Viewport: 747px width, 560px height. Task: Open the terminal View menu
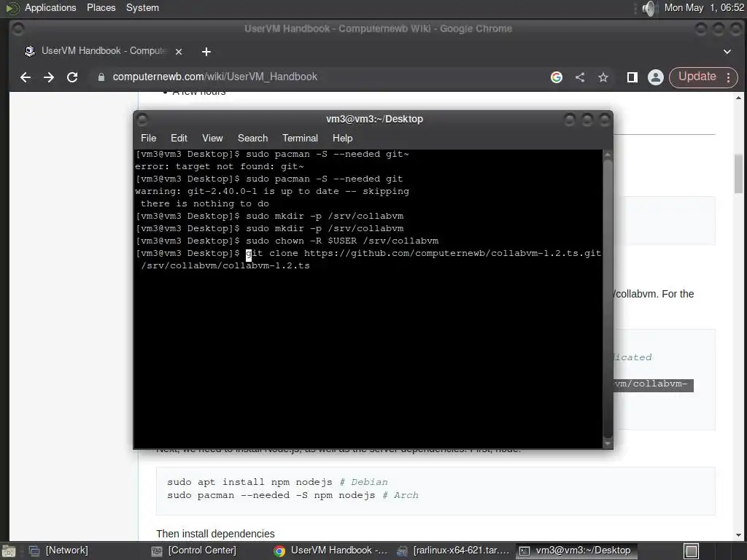212,138
